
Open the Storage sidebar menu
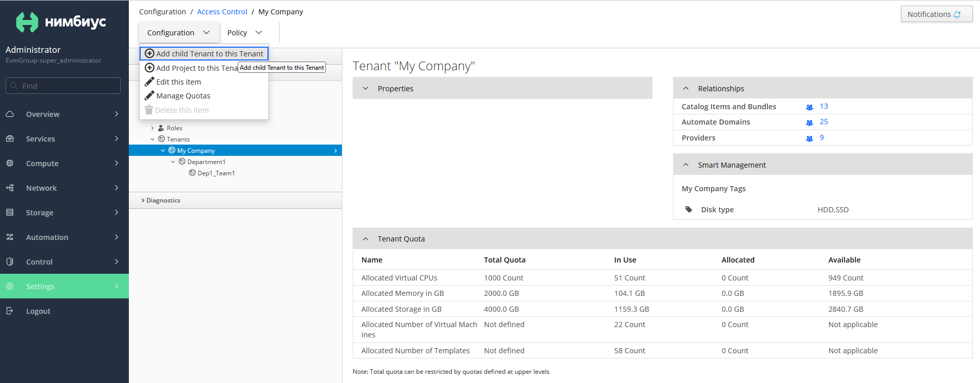click(x=64, y=212)
